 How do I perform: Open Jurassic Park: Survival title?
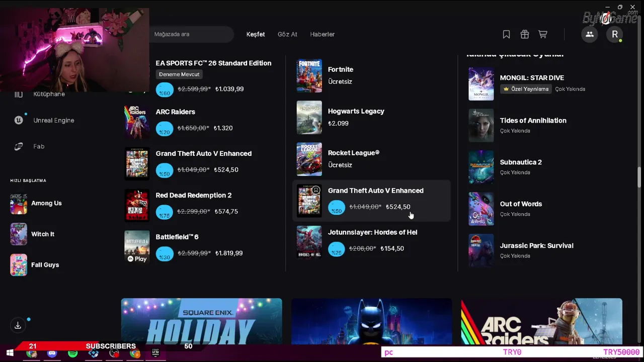(x=536, y=246)
